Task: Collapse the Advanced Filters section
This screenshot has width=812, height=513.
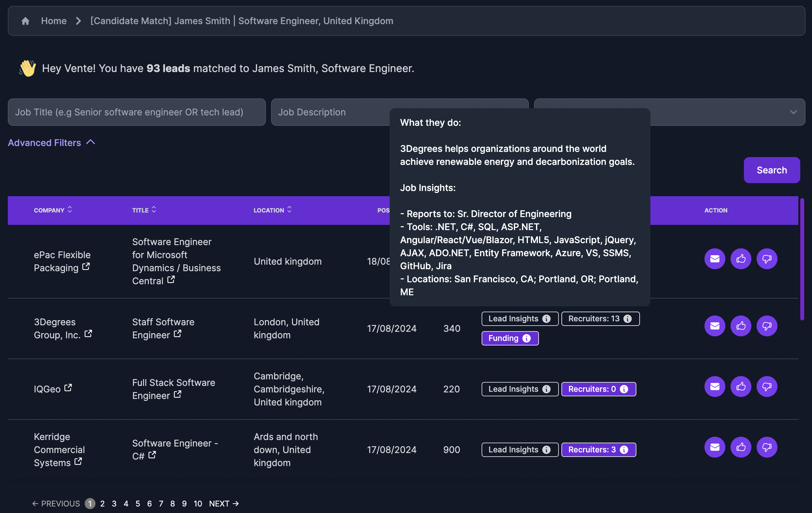Action: click(x=90, y=142)
